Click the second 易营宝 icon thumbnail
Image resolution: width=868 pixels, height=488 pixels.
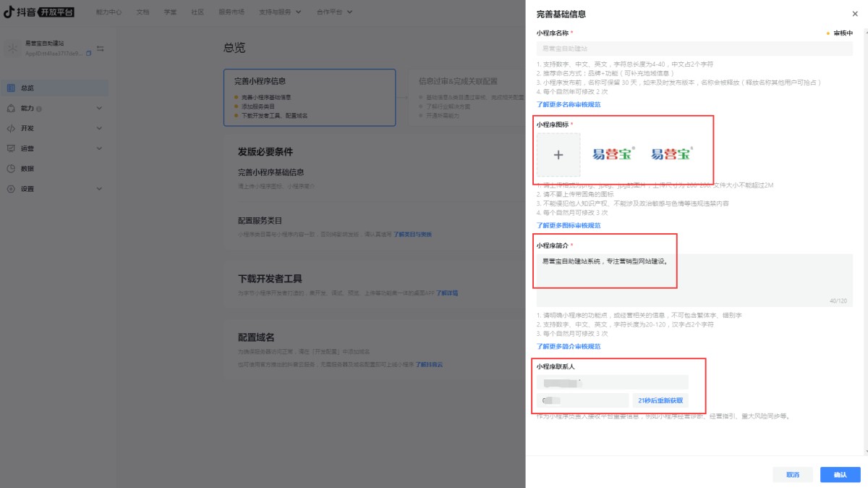672,154
